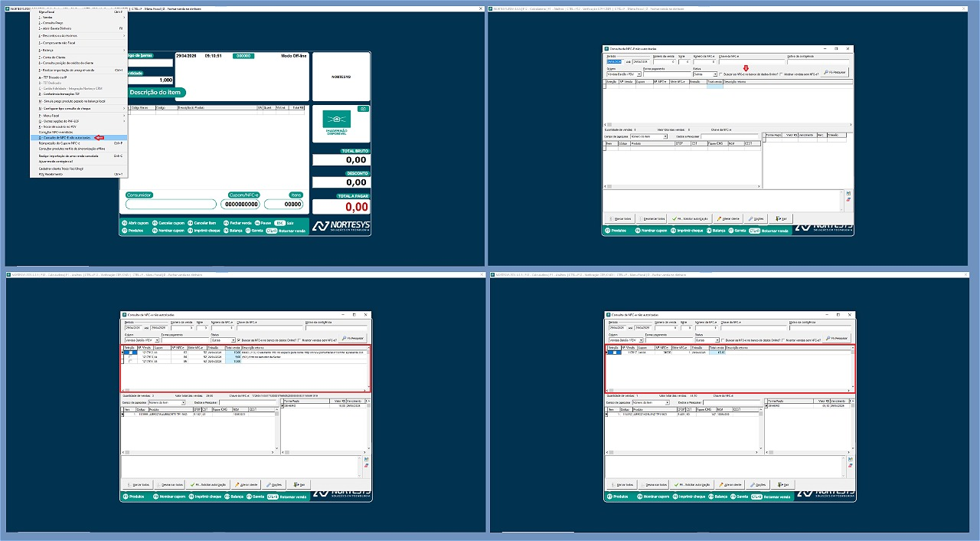Open Origem dropdown in top-right window
980x541 pixels.
[x=639, y=74]
